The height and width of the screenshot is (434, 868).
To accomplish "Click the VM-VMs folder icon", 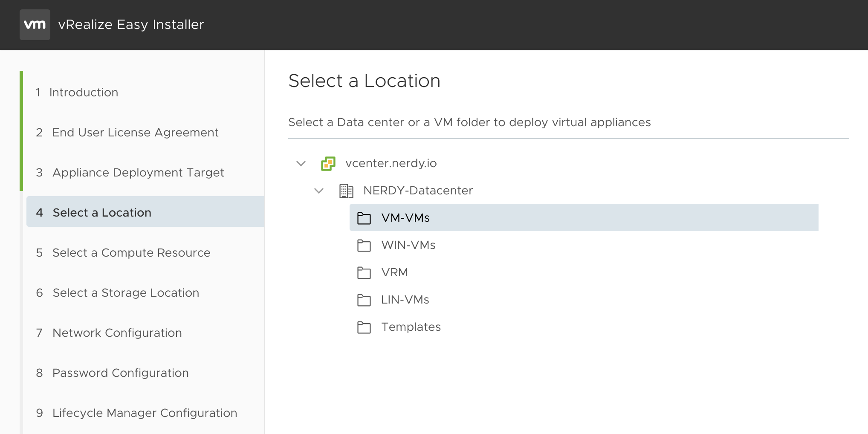I will tap(364, 218).
